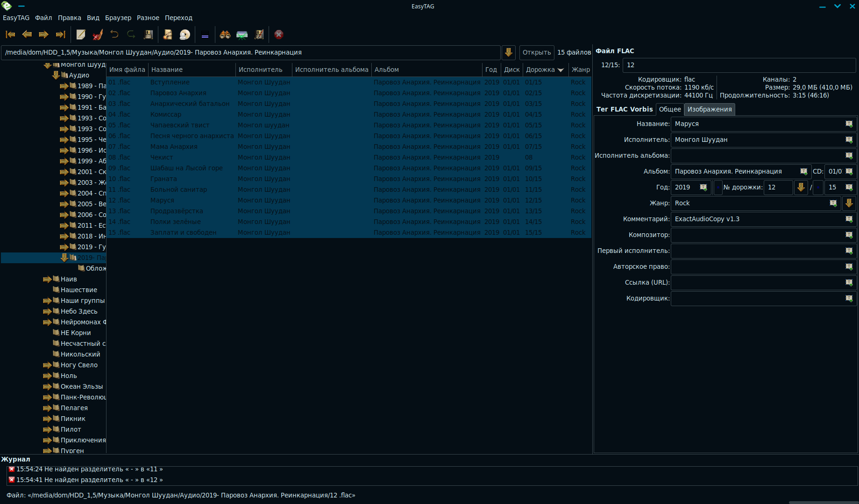Switch to the Общее tab

[670, 109]
